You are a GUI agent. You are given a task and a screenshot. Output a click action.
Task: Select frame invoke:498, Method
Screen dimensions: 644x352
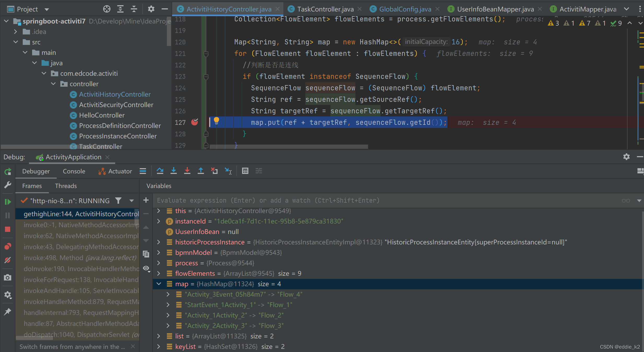point(78,258)
